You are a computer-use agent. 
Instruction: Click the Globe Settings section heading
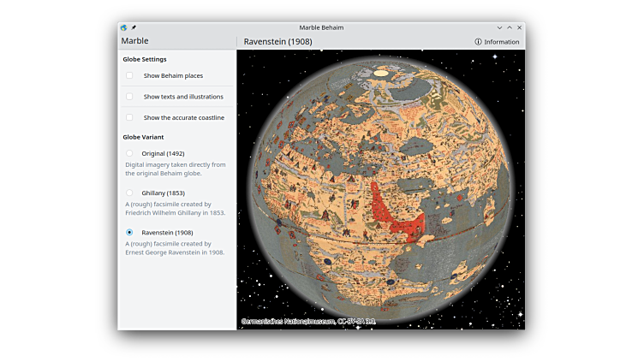(x=144, y=59)
